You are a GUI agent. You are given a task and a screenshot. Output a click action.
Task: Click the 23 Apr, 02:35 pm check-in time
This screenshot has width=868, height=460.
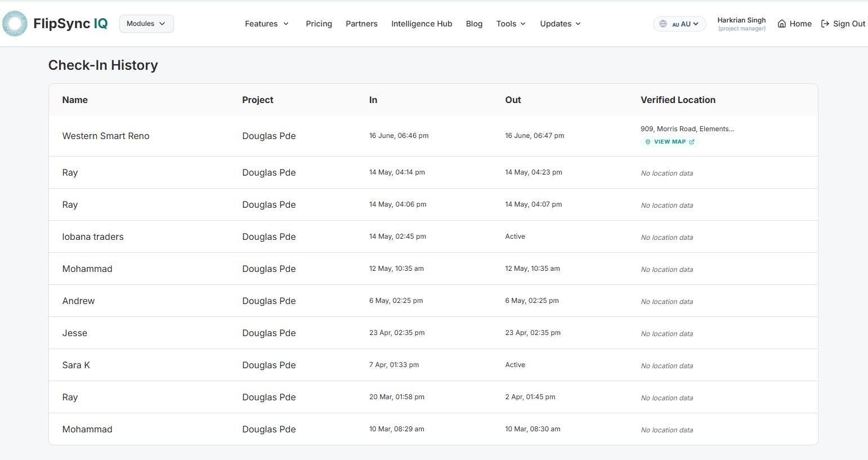tap(397, 333)
